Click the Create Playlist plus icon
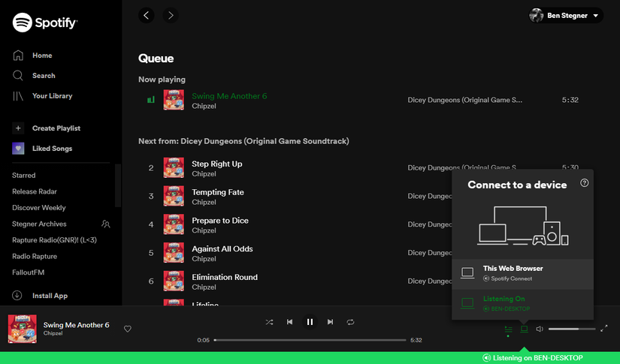Image resolution: width=620 pixels, height=364 pixels. tap(18, 128)
